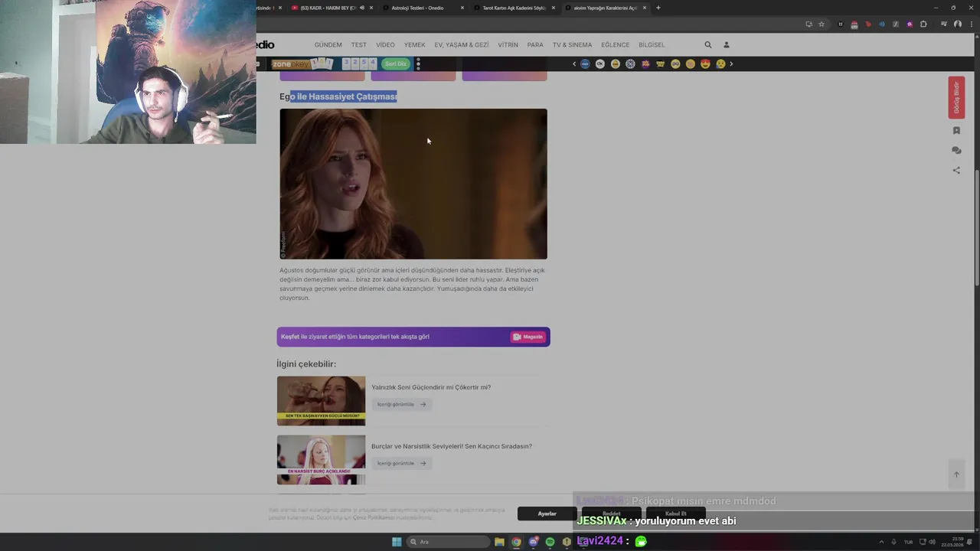
Task: Click the green Seri Diz button
Action: click(x=396, y=64)
